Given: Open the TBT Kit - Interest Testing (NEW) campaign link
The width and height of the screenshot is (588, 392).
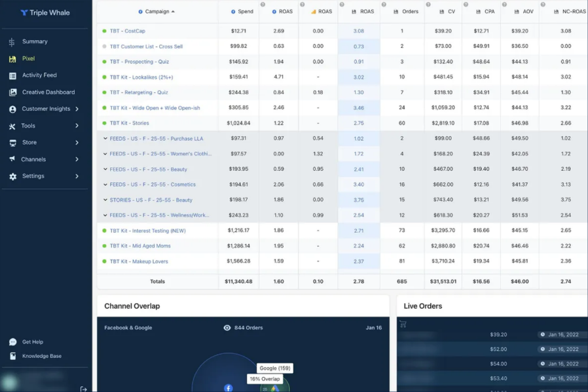Looking at the screenshot, I should (148, 231).
